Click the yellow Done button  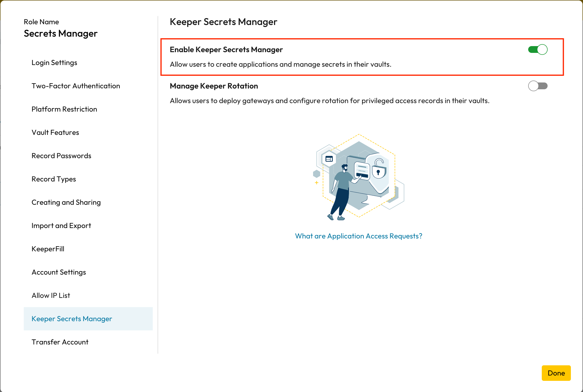click(556, 373)
